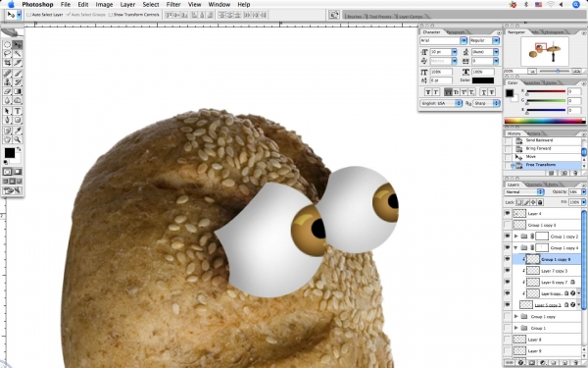Open the font family dropdown showing Arial
The height and width of the screenshot is (368, 588).
coord(464,40)
